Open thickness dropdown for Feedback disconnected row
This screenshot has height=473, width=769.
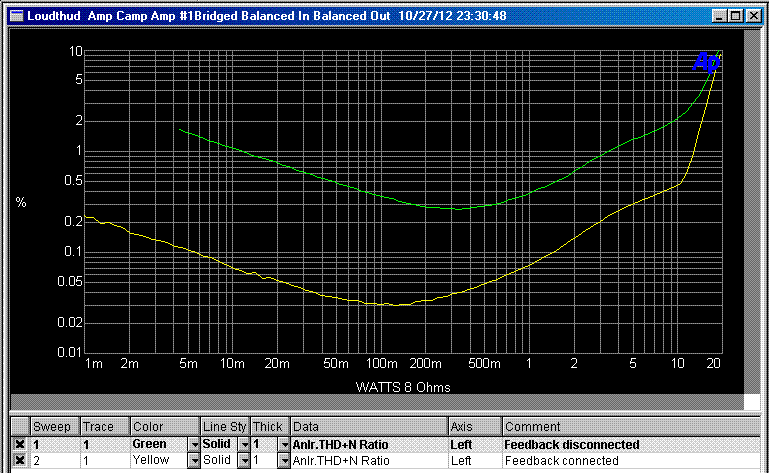pyautogui.click(x=284, y=445)
